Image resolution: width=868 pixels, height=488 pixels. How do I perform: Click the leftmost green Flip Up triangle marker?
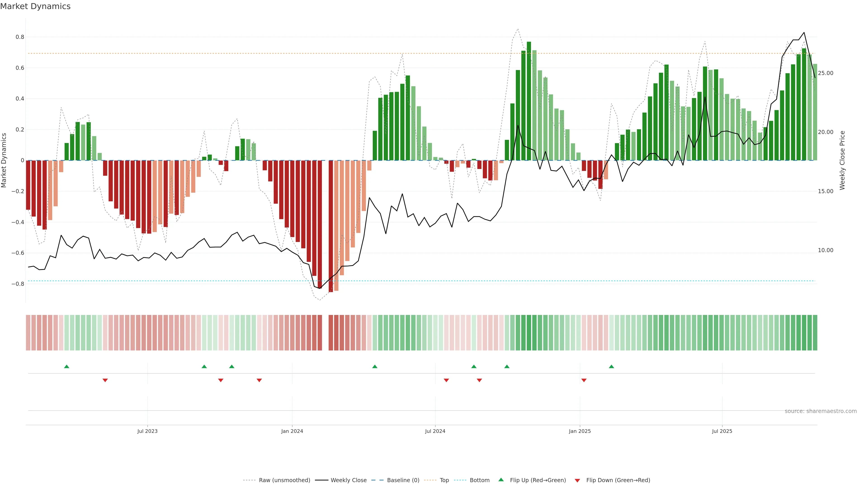(x=67, y=366)
